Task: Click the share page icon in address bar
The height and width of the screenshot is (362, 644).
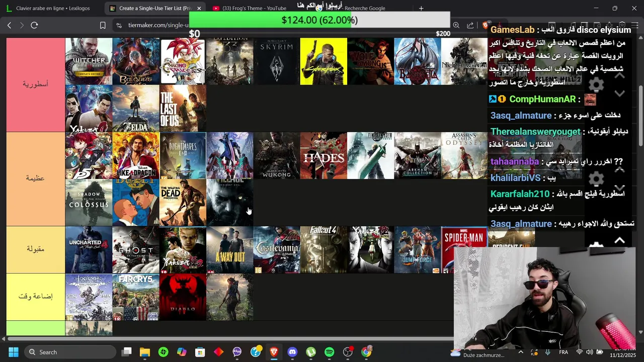Action: tap(470, 25)
